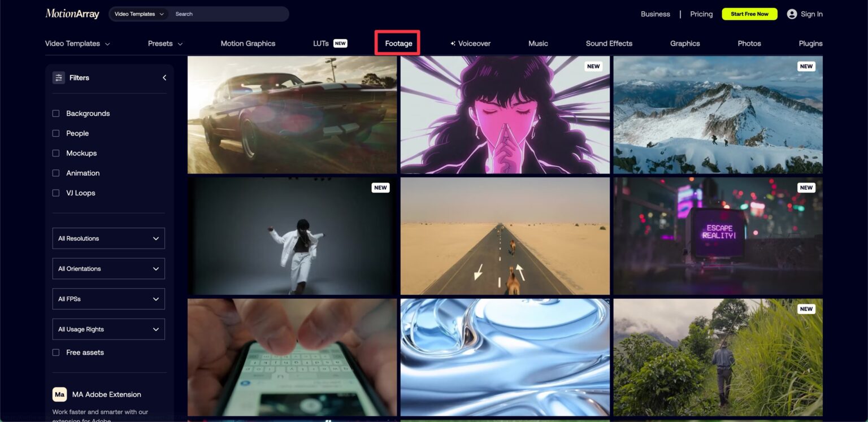The image size is (868, 422).
Task: Click the Filters sliders icon
Action: 59,78
